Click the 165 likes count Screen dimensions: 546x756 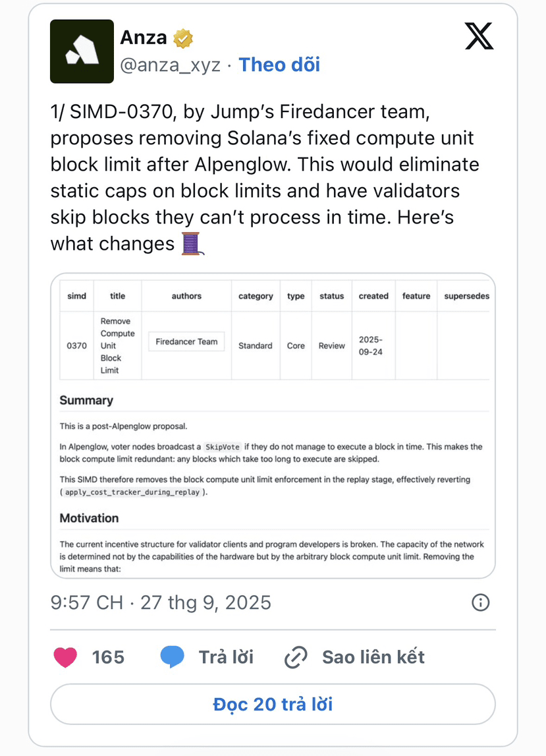(x=109, y=657)
